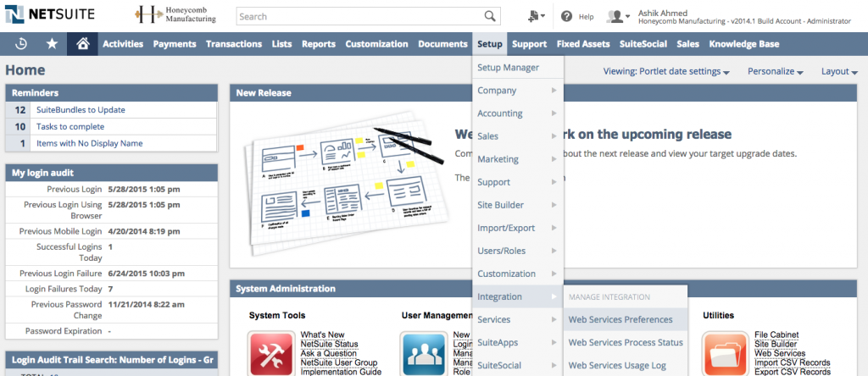Open the user profile avatar icon
This screenshot has height=376, width=868.
coord(618,17)
